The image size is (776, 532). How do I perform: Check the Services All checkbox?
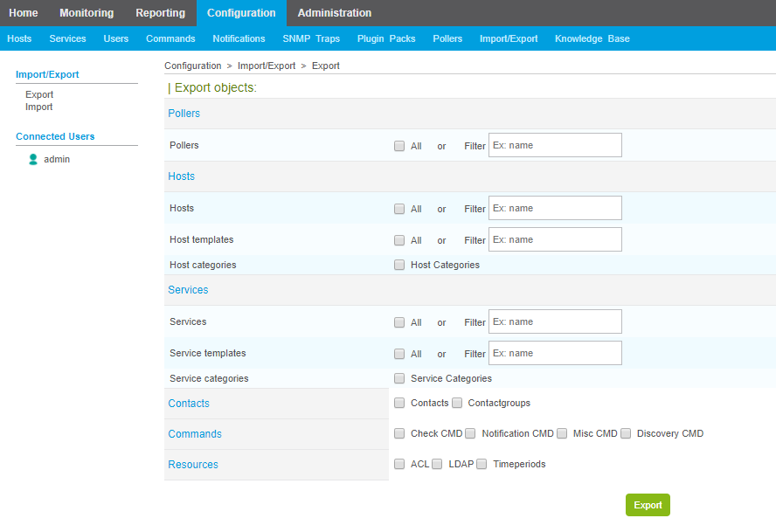coord(398,322)
